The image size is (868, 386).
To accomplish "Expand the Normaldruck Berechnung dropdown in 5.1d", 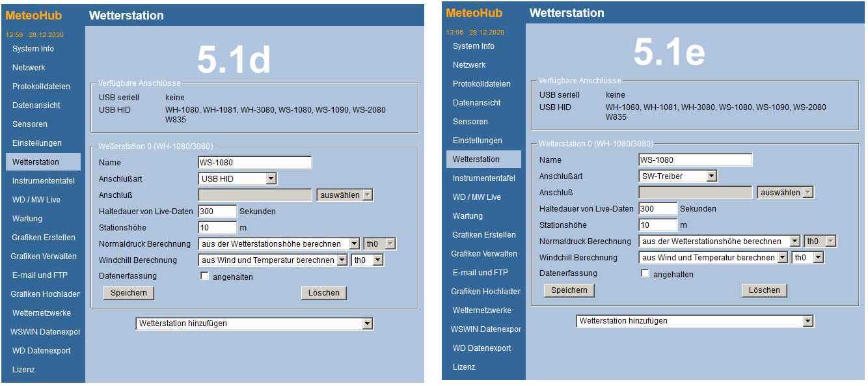I will [x=278, y=244].
